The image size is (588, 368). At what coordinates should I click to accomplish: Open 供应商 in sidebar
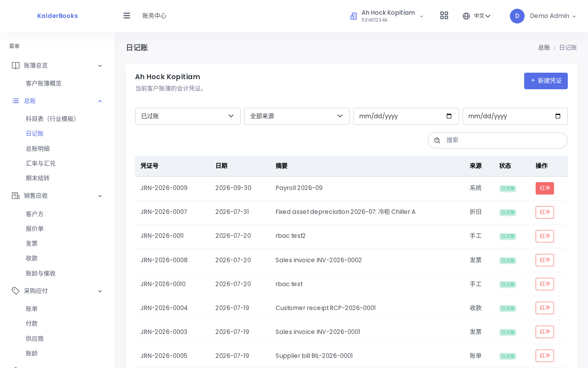(35, 339)
